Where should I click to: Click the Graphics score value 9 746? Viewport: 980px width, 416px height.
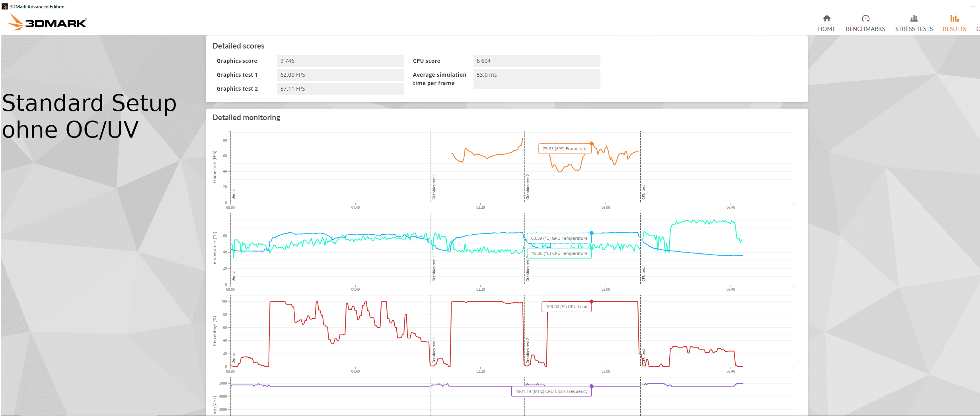[341, 61]
